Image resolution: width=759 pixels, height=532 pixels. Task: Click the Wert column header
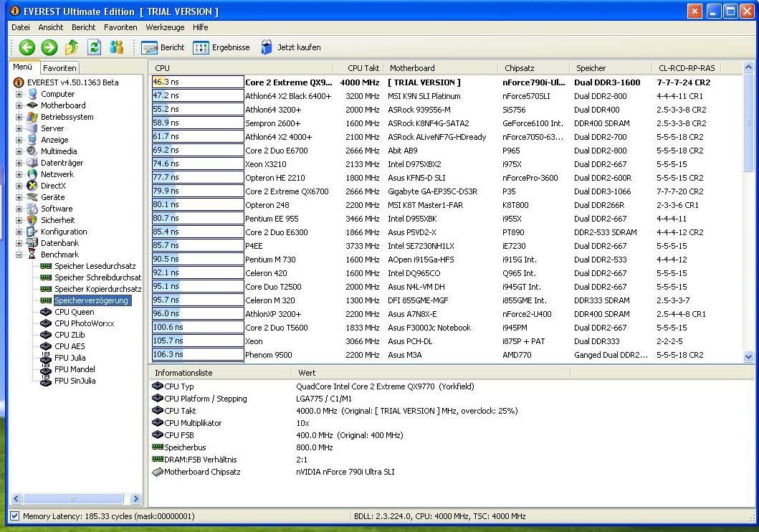click(x=431, y=373)
